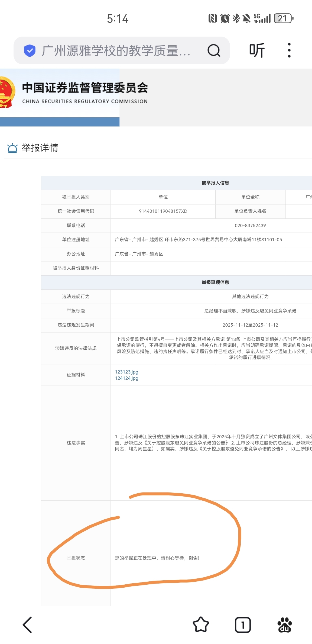Tap the 举报事项信息 section header

coord(215,282)
